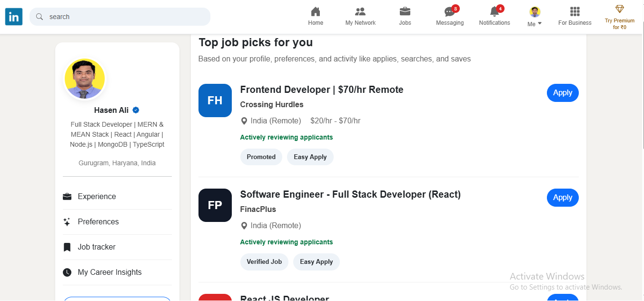Open the Job tracker sidebar item
This screenshot has height=301, width=644.
[x=117, y=247]
